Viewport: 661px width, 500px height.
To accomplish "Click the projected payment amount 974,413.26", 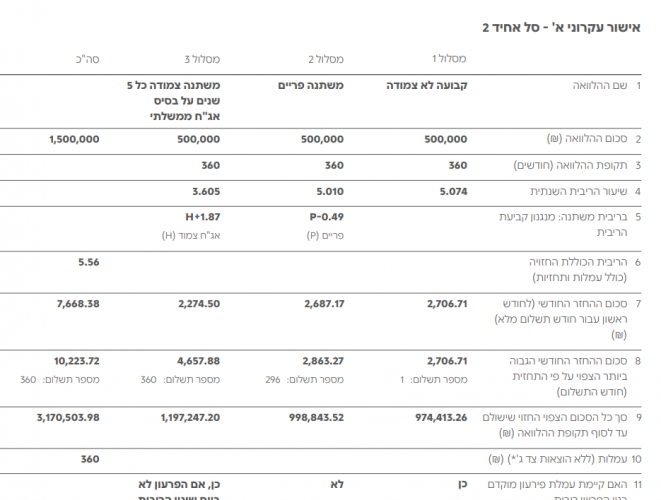I will click(x=434, y=416).
